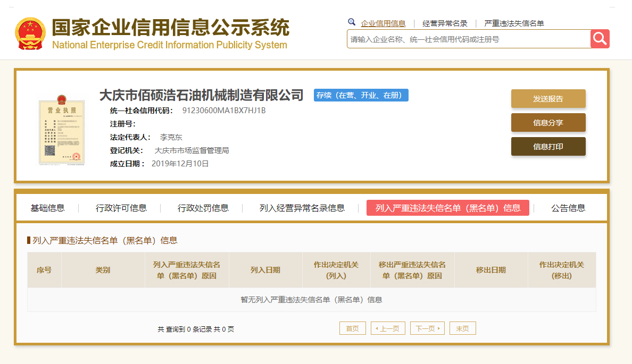Click the section heading 列入严重违法失信名单(黑名单)信息
This screenshot has width=632, height=364.
coord(105,240)
